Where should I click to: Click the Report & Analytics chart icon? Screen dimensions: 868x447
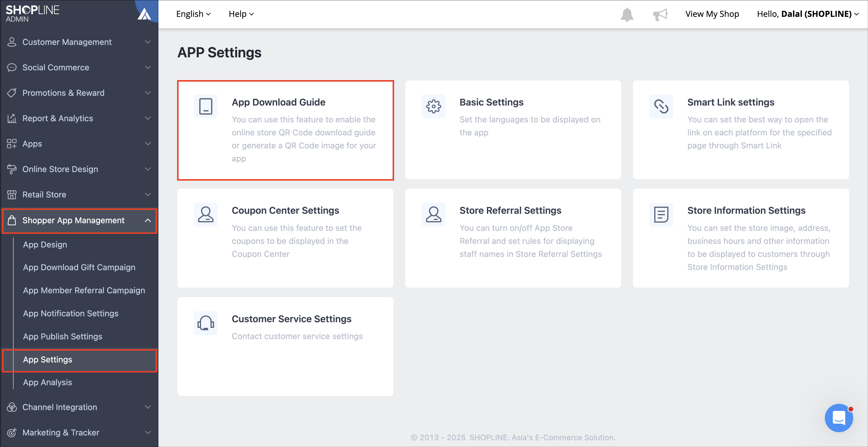12,118
